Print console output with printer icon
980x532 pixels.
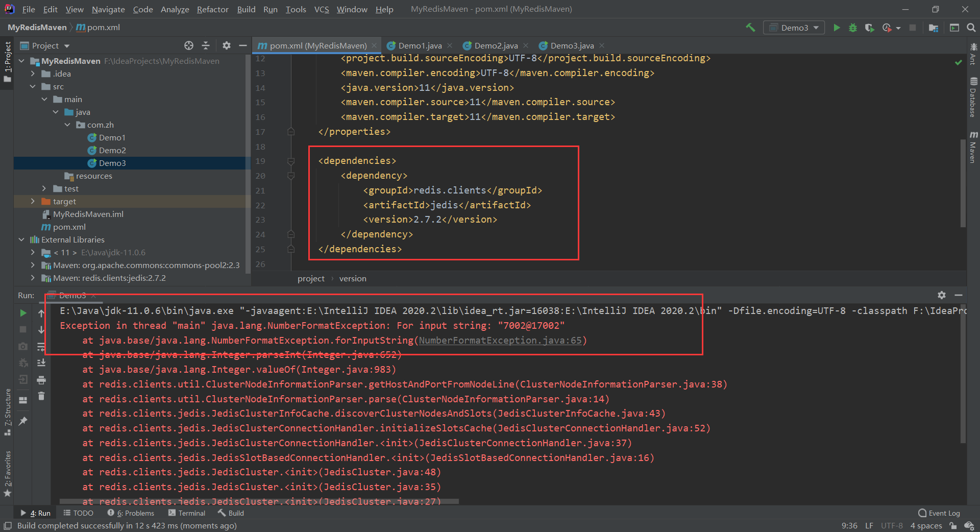coord(41,380)
